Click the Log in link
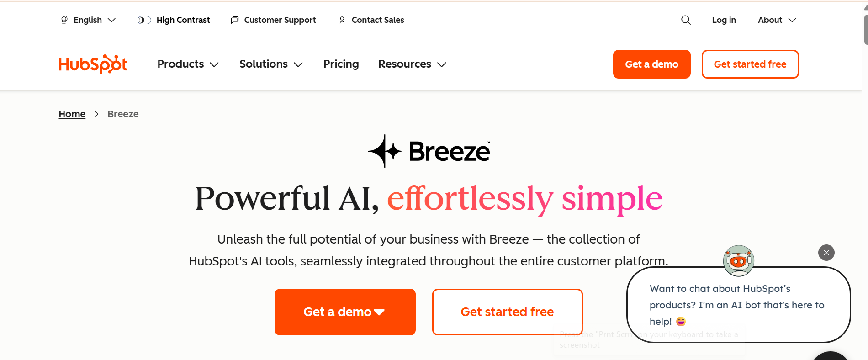 (x=724, y=20)
